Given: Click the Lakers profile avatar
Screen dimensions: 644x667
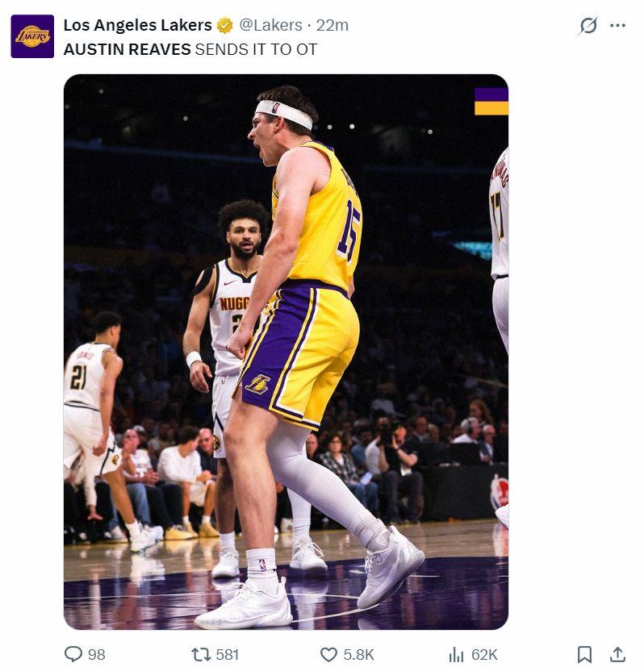Looking at the screenshot, I should [x=32, y=36].
